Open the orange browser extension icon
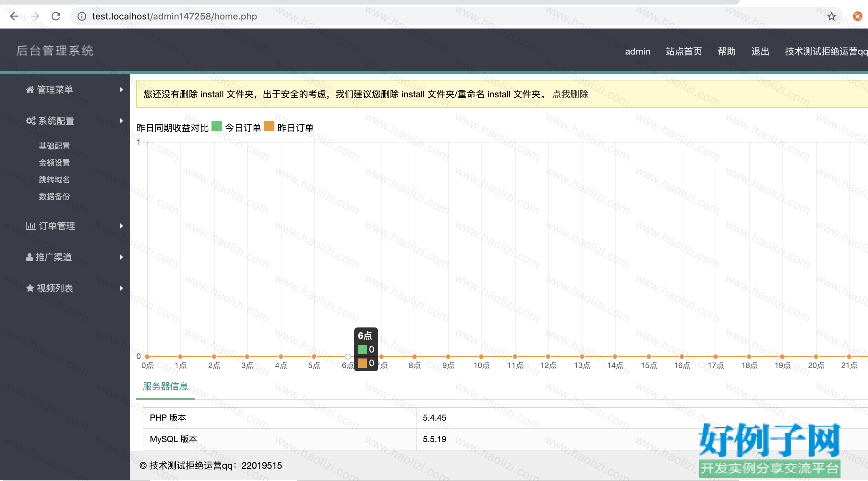The height and width of the screenshot is (481, 868). click(857, 16)
